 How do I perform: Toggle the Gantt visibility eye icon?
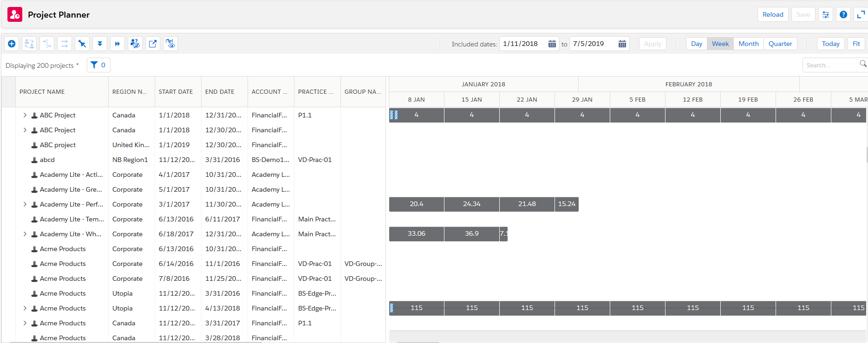point(170,44)
